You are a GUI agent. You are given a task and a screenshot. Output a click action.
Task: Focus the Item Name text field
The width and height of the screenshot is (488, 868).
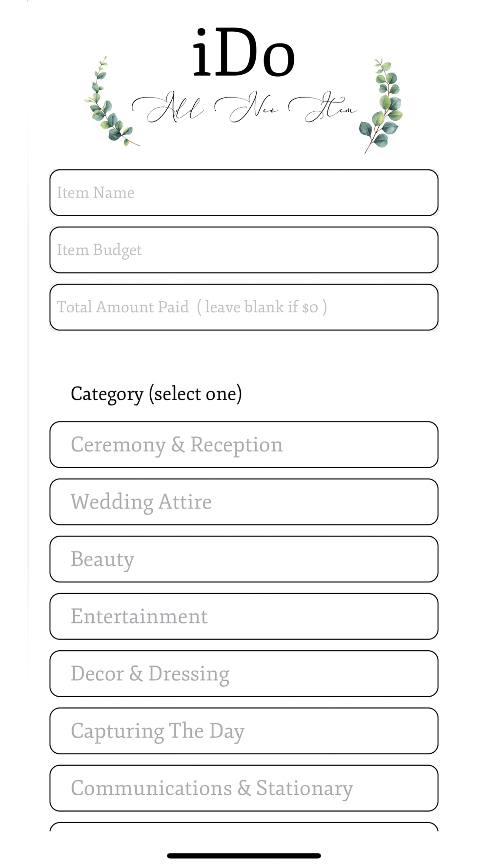tap(244, 193)
